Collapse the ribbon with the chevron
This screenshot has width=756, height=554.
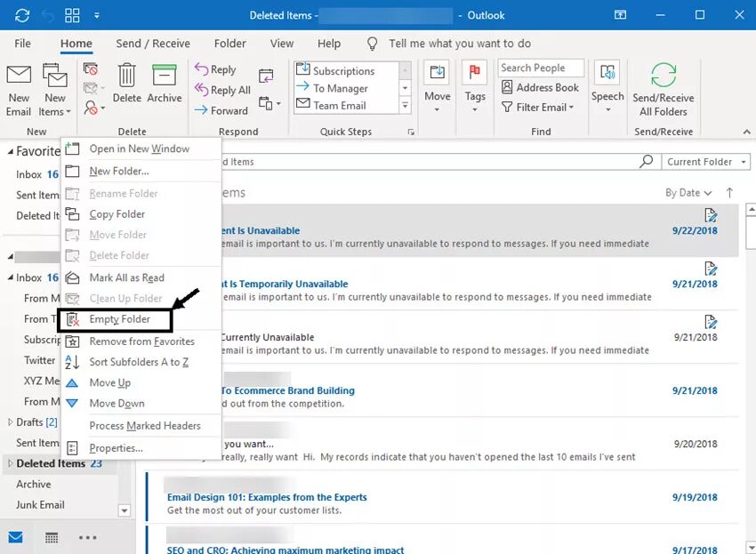pos(746,132)
